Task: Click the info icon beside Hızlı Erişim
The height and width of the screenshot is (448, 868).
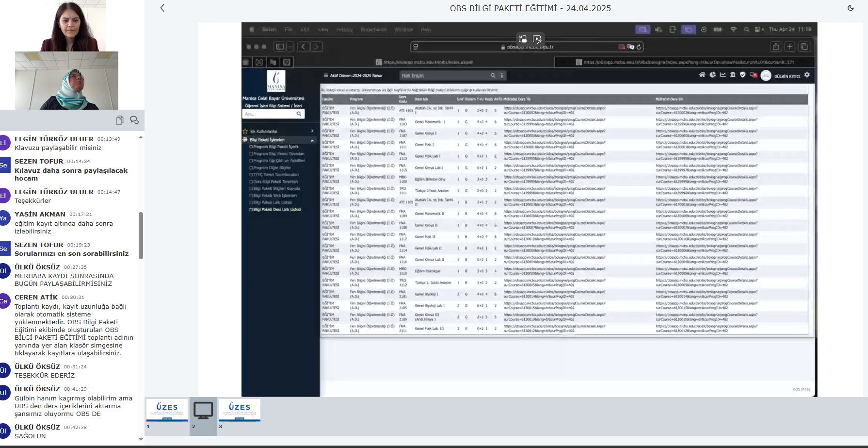Action: tap(502, 75)
